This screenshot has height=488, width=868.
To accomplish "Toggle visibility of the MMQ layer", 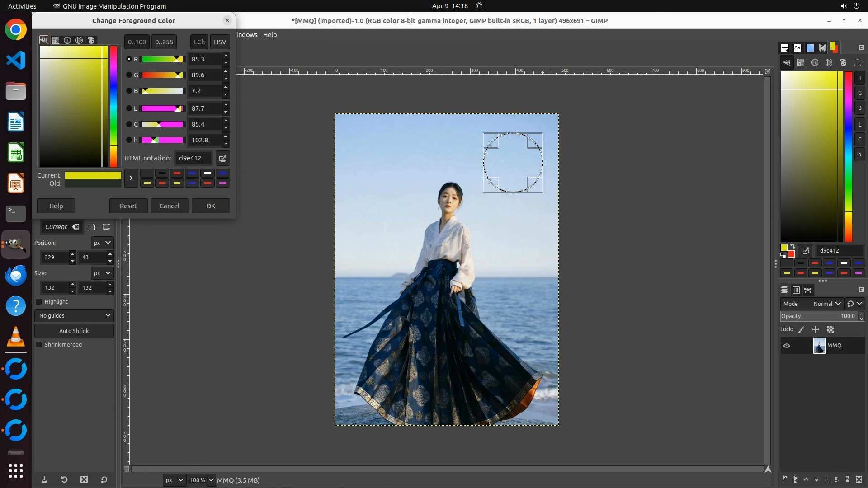I will [x=787, y=346].
